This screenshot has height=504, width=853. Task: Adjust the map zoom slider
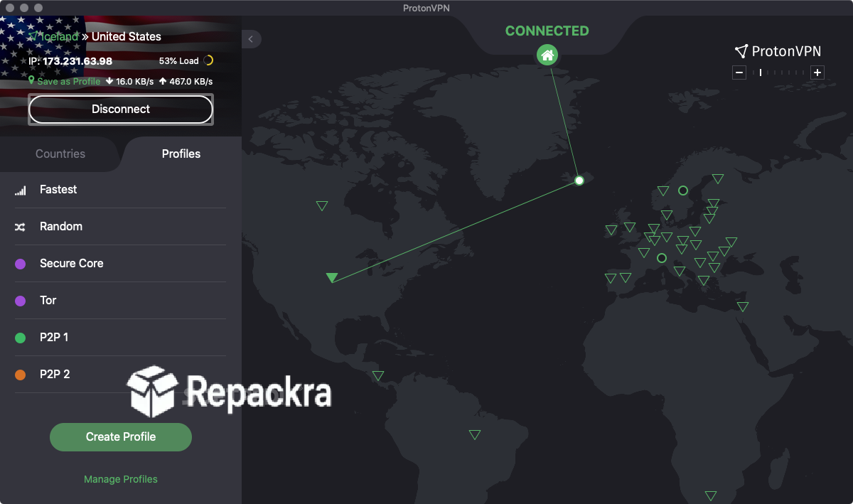pyautogui.click(x=778, y=73)
